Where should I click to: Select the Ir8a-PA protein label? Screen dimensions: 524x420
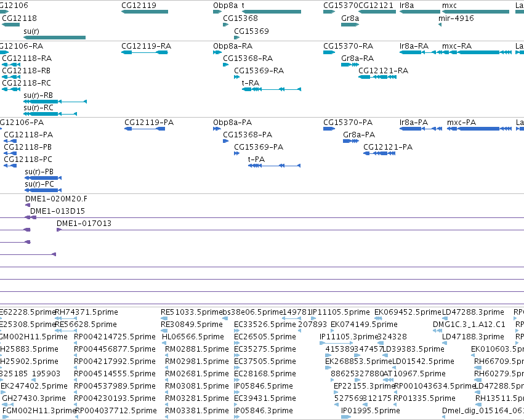[x=414, y=123]
